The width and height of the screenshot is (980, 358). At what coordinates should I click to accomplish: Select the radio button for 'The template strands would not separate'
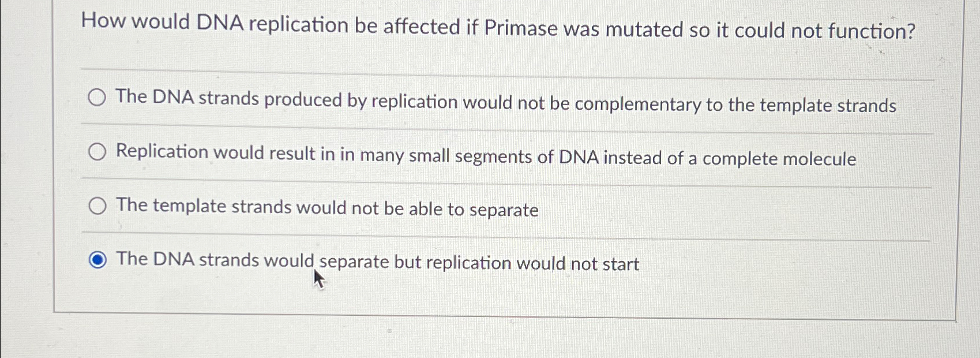[x=97, y=206]
